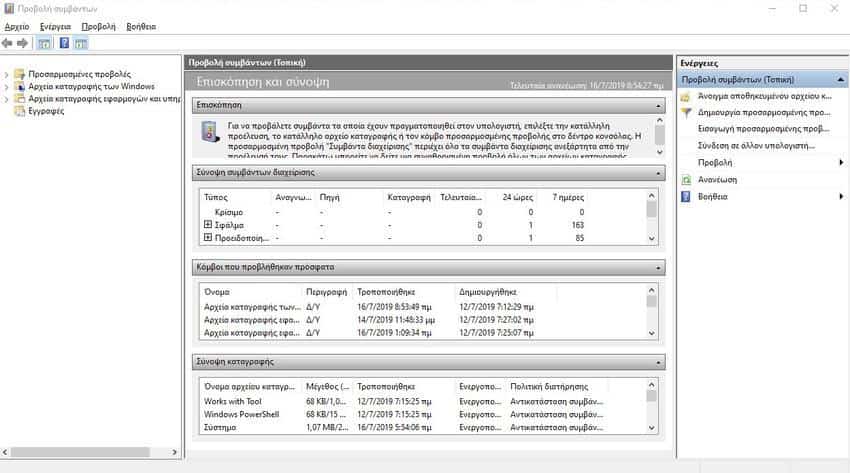Expand the Προειδοποίηση row plus box

pos(208,237)
